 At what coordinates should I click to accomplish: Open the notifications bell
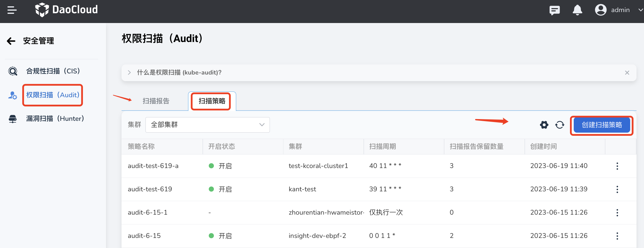tap(577, 10)
